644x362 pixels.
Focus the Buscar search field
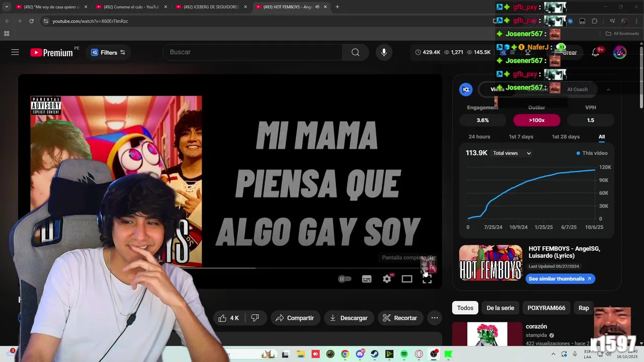(x=253, y=52)
